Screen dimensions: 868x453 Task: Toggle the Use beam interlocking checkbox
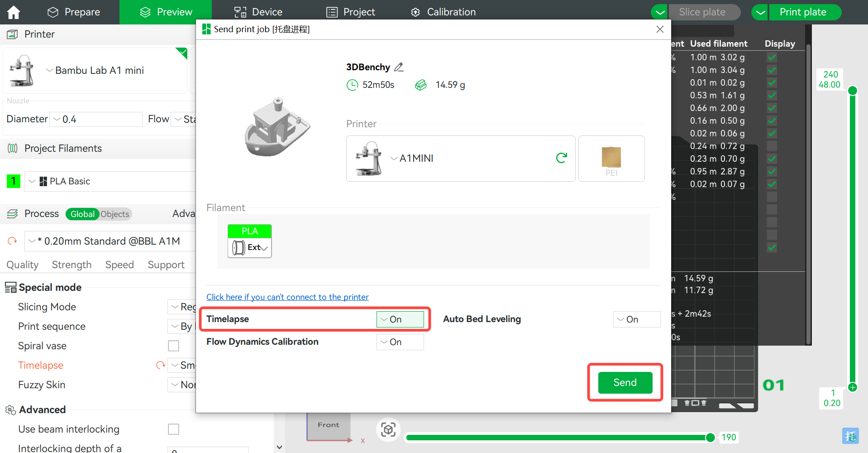[173, 429]
